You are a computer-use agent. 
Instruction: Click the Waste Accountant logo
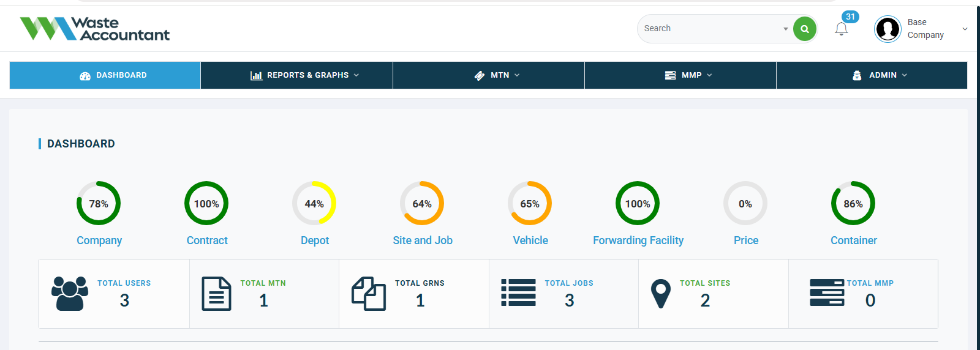95,29
